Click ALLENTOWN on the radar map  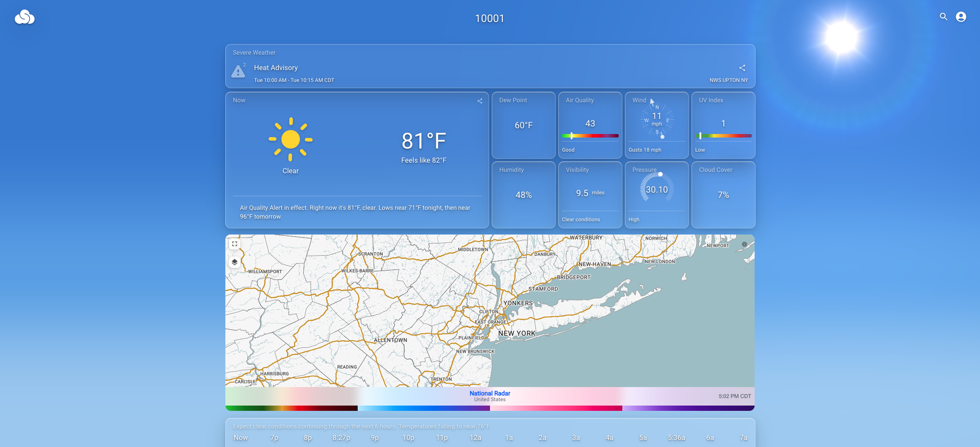coord(390,340)
